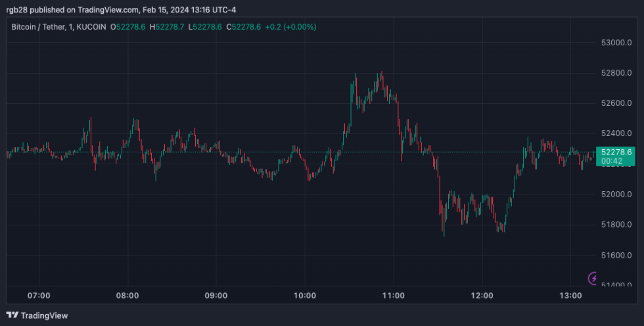
Task: Click the 08:00 time axis label
Action: [x=127, y=295]
